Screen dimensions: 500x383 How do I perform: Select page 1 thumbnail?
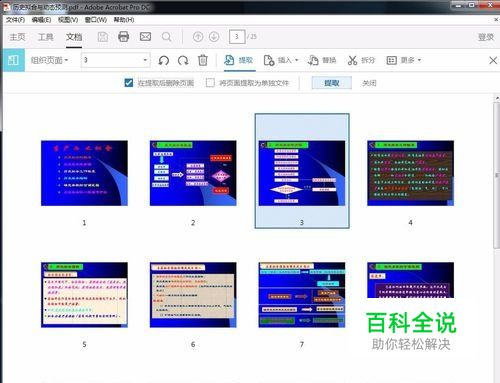tap(84, 173)
